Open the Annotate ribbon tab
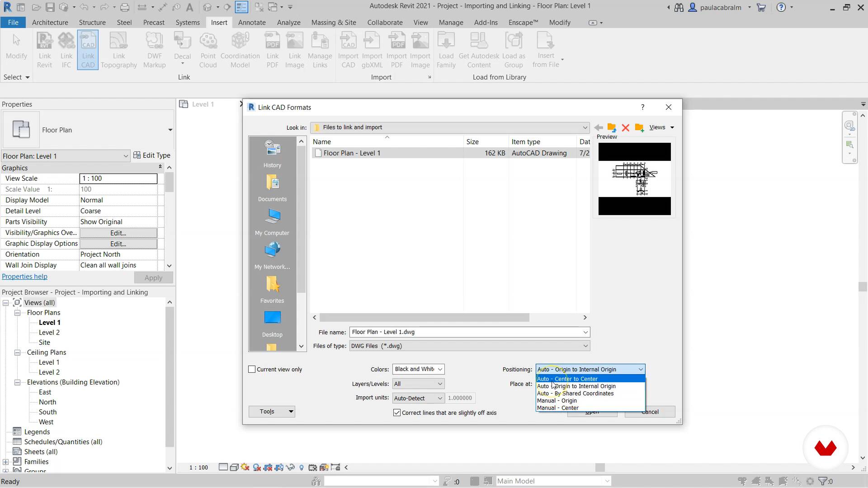Viewport: 868px width, 488px height. (252, 22)
